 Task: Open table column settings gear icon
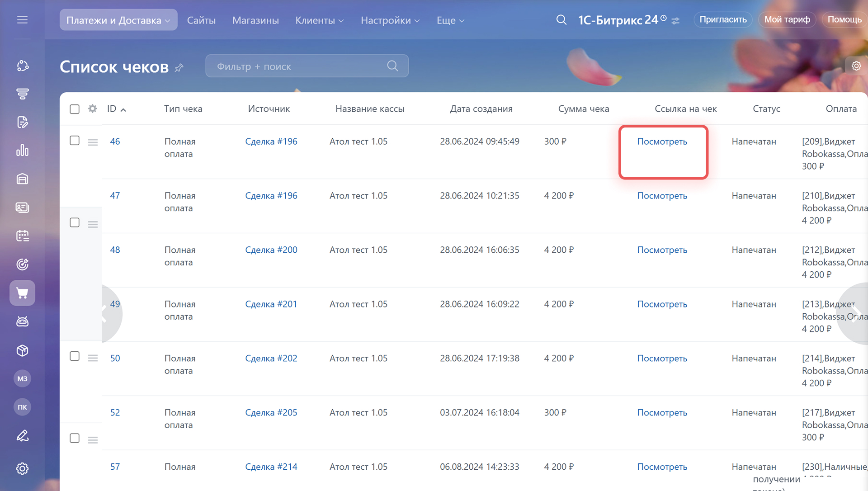[x=93, y=109]
